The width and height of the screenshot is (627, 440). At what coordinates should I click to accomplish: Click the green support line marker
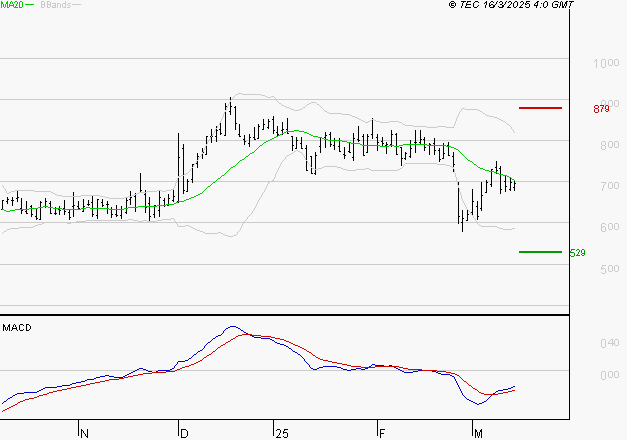[x=540, y=252]
